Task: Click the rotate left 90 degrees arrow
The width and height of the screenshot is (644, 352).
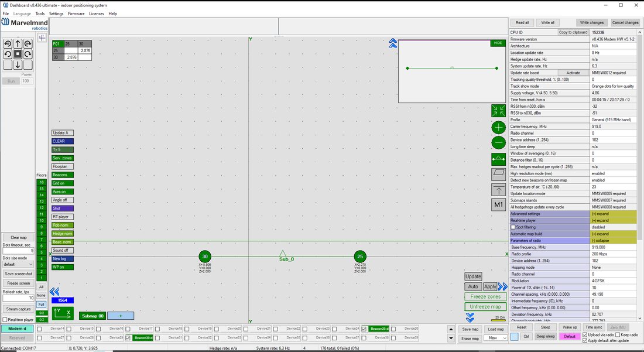Action: (8, 43)
